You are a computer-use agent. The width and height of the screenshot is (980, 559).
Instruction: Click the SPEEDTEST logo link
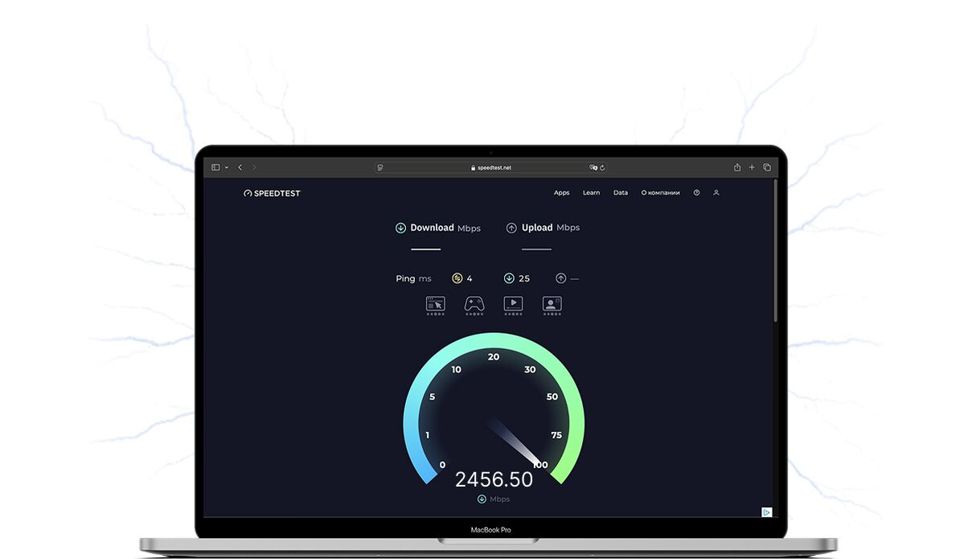272,193
